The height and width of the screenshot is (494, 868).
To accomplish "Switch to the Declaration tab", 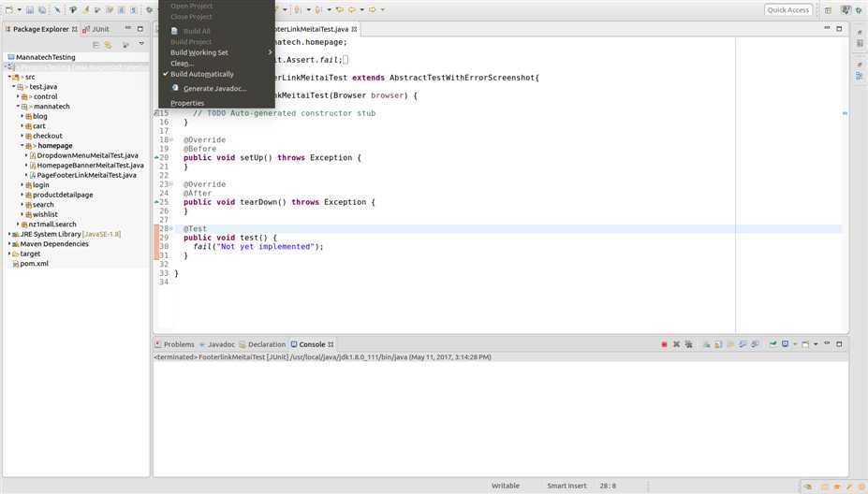I will tap(262, 344).
